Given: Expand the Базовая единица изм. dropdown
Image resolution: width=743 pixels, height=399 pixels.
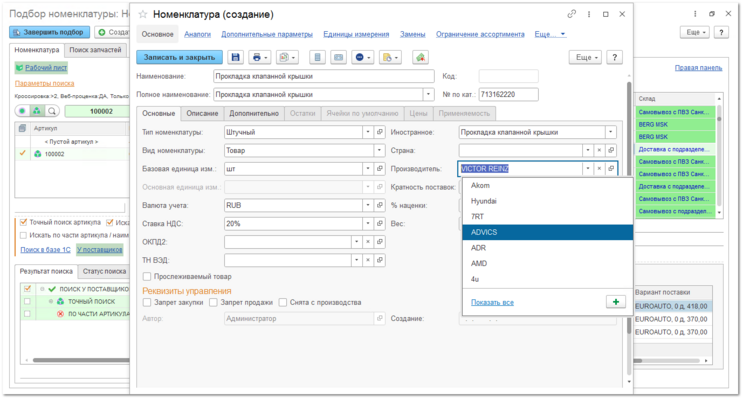Looking at the screenshot, I should click(x=368, y=169).
